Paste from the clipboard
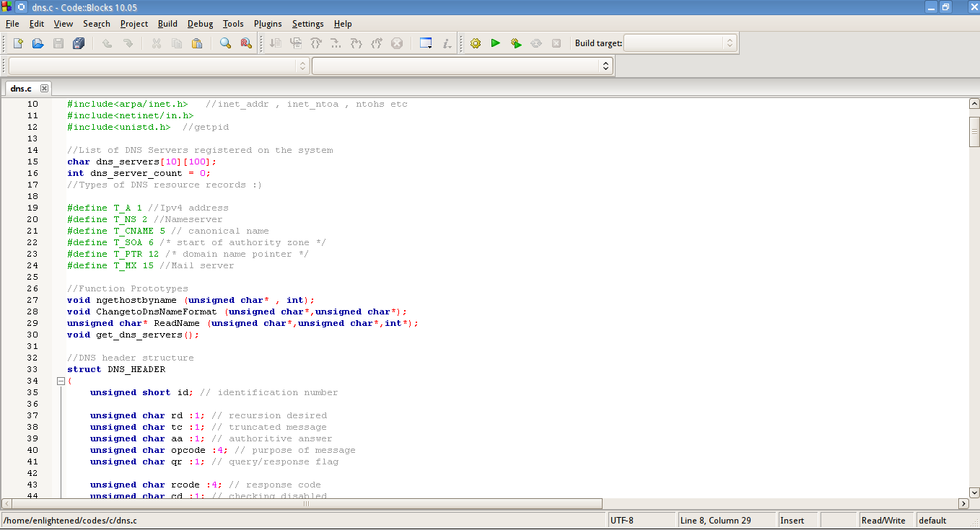 click(x=197, y=43)
